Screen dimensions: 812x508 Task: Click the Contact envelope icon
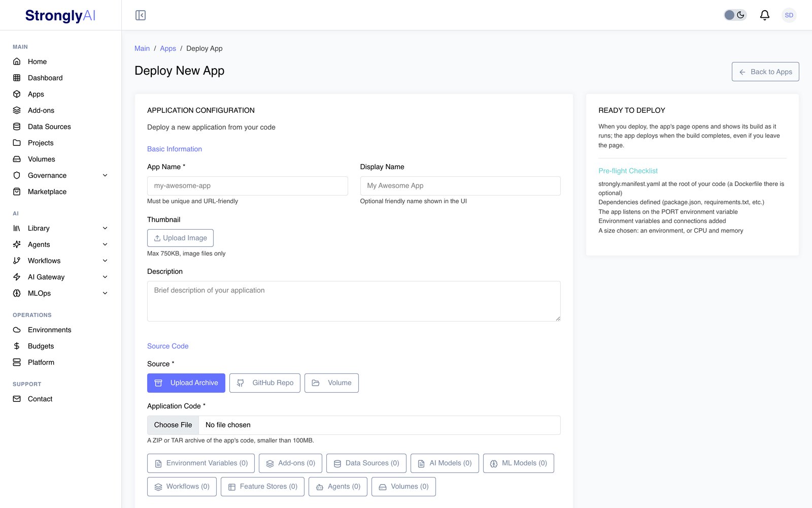pyautogui.click(x=17, y=399)
